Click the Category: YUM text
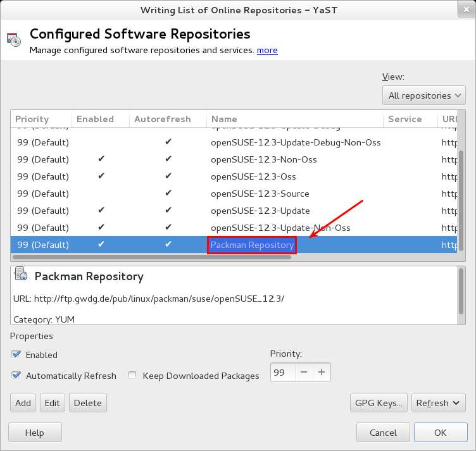This screenshot has width=476, height=451. tap(44, 319)
